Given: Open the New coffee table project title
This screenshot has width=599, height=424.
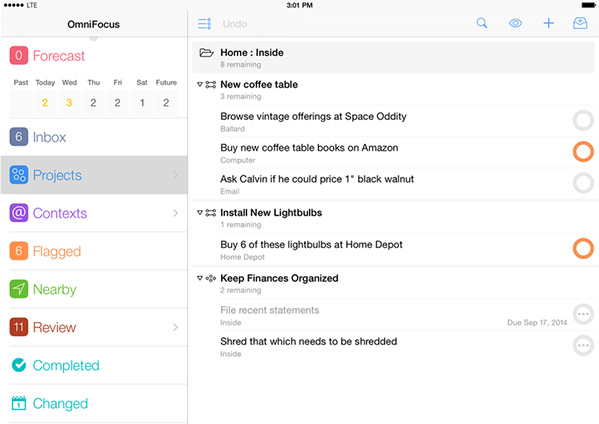Looking at the screenshot, I should click(259, 84).
